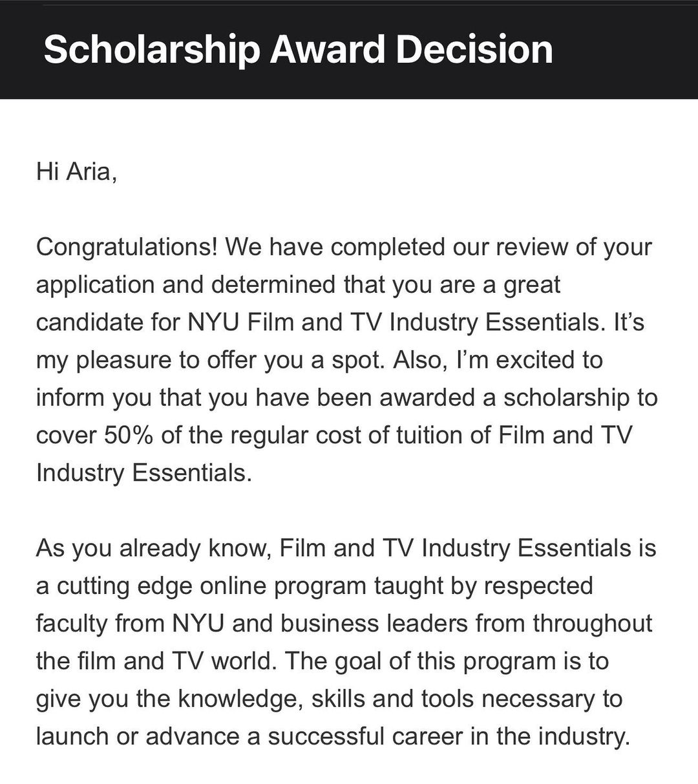Viewport: 698px width, 784px height.
Task: Click the Scholarship Award Decision header title
Action: (x=298, y=50)
